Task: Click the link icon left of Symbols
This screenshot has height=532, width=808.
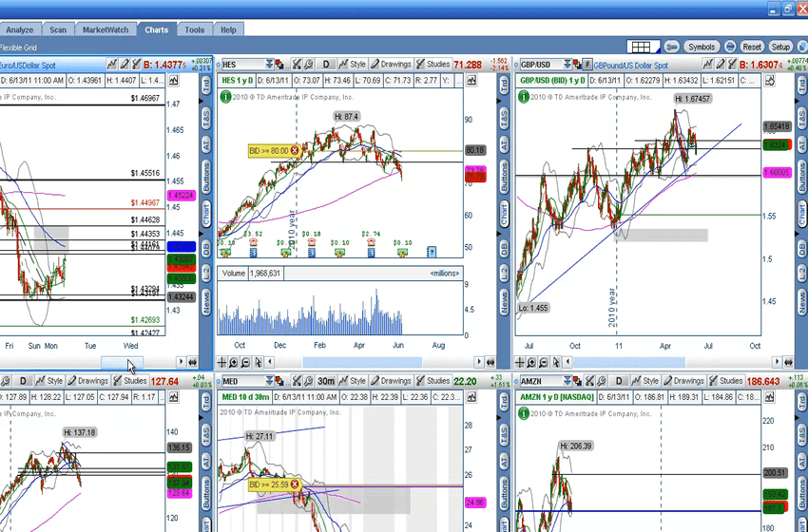Action: pos(671,47)
